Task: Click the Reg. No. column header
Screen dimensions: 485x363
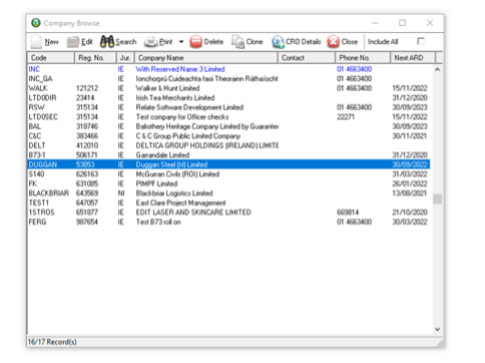Action: pos(95,58)
